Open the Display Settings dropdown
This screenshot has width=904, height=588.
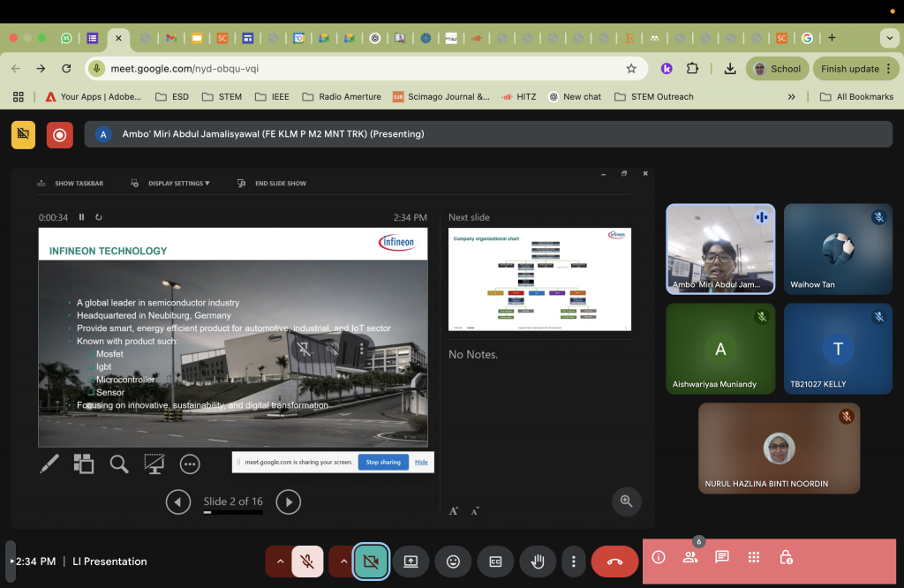tap(170, 184)
